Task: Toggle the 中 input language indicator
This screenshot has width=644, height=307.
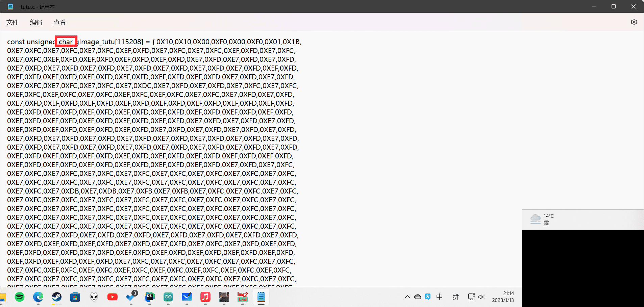Action: pos(439,297)
